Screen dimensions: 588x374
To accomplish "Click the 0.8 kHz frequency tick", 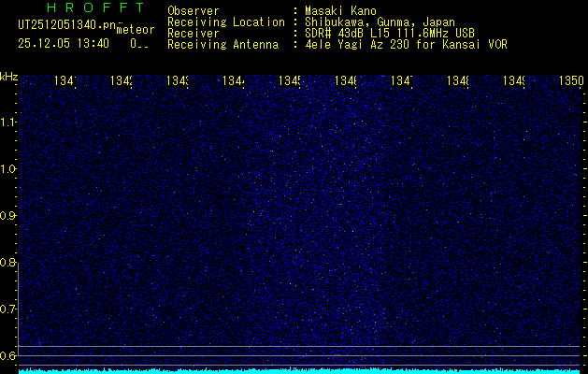I will (x=8, y=262).
